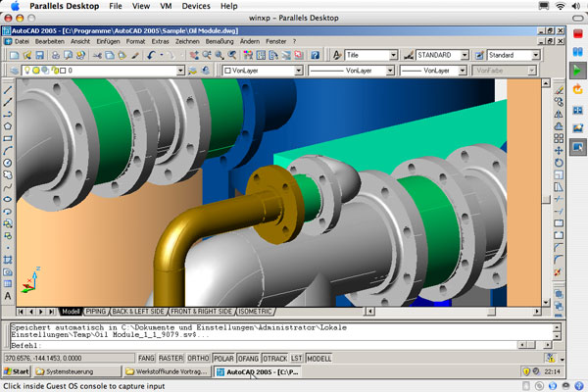Open the STANDARD dimension style dropdown
588x392 pixels.
[x=465, y=55]
